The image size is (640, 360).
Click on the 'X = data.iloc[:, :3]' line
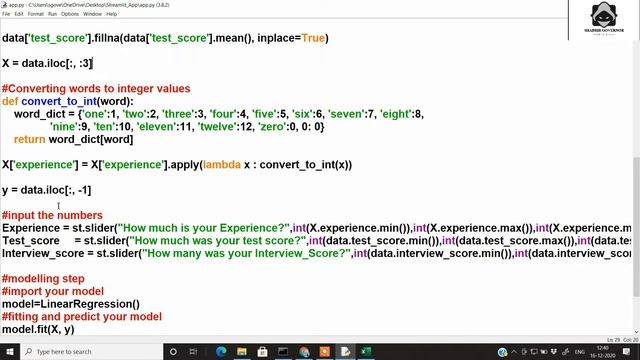pyautogui.click(x=47, y=63)
